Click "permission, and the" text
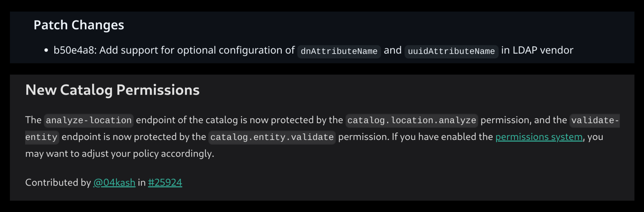Screen dimensions: 644x212 [524, 120]
